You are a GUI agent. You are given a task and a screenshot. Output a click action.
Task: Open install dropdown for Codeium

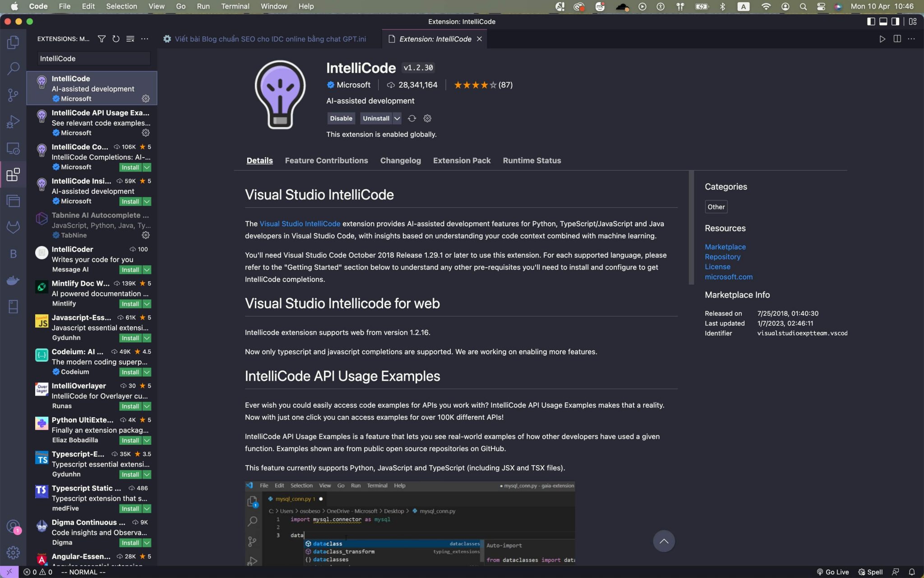(x=147, y=372)
